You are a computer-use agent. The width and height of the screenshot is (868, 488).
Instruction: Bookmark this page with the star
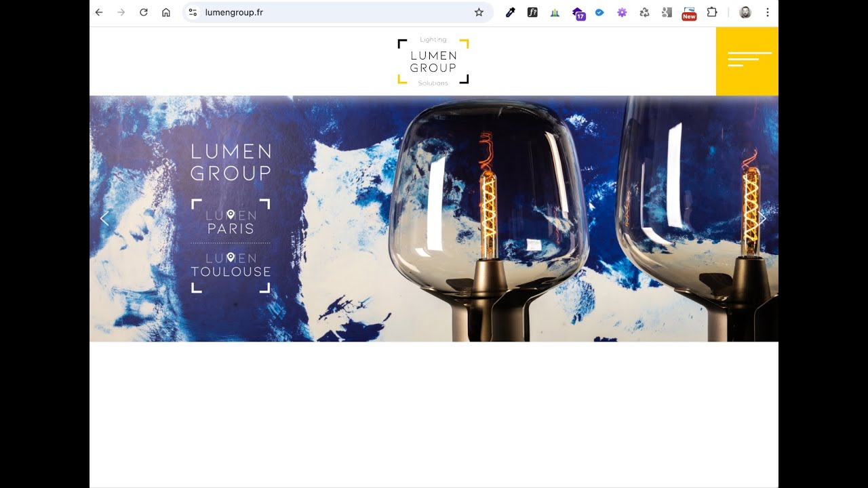(479, 12)
